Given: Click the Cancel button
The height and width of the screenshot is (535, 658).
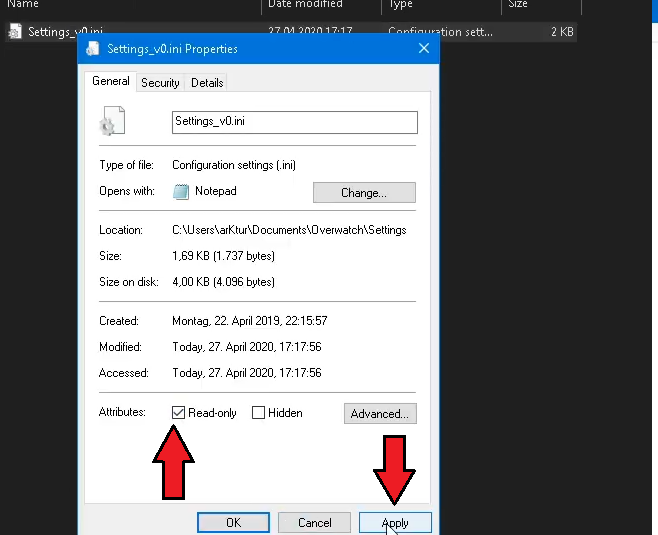Looking at the screenshot, I should click(x=314, y=523).
